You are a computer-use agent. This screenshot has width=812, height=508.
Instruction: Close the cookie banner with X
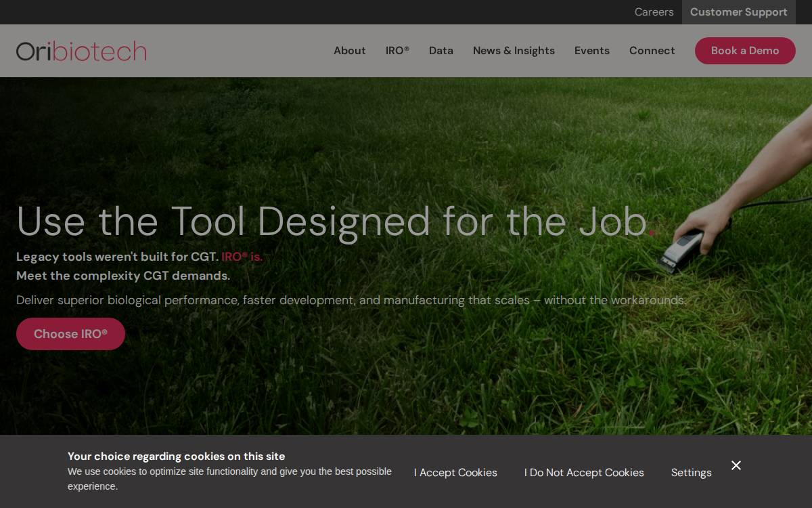pos(736,465)
